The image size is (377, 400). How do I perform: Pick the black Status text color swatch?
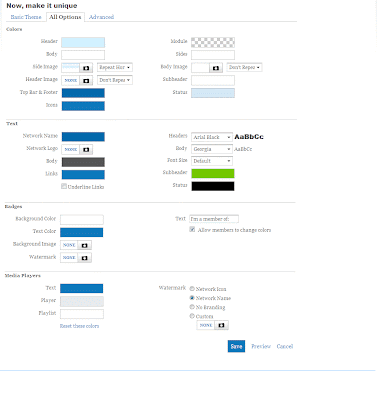213,186
